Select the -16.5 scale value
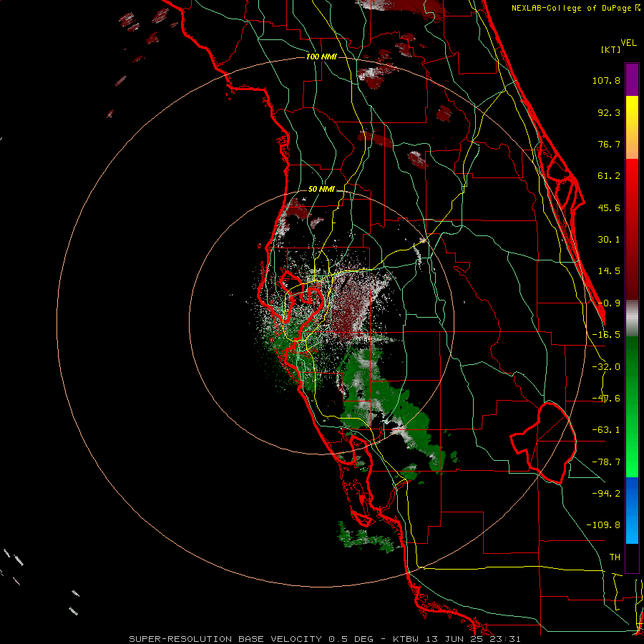This screenshot has height=644, width=644. coord(606,335)
